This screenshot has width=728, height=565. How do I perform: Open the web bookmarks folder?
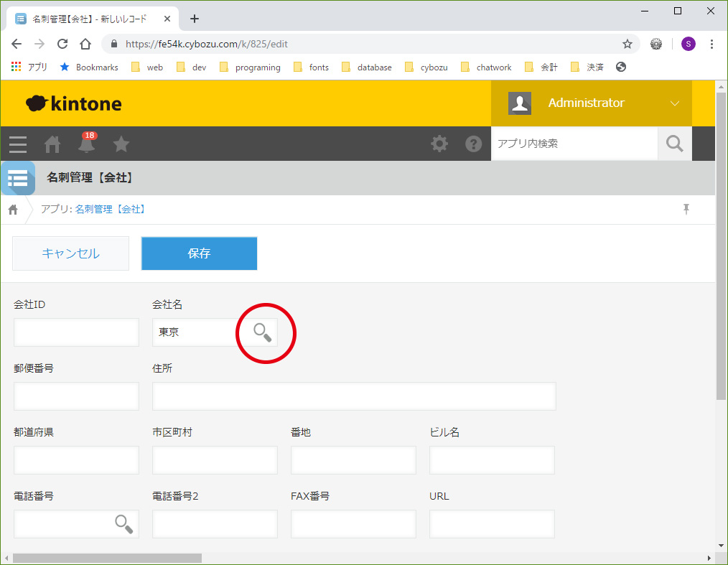pos(147,67)
